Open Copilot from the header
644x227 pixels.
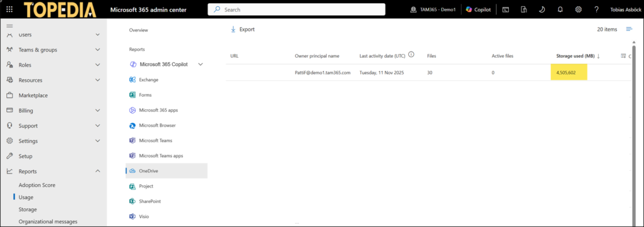[478, 9]
